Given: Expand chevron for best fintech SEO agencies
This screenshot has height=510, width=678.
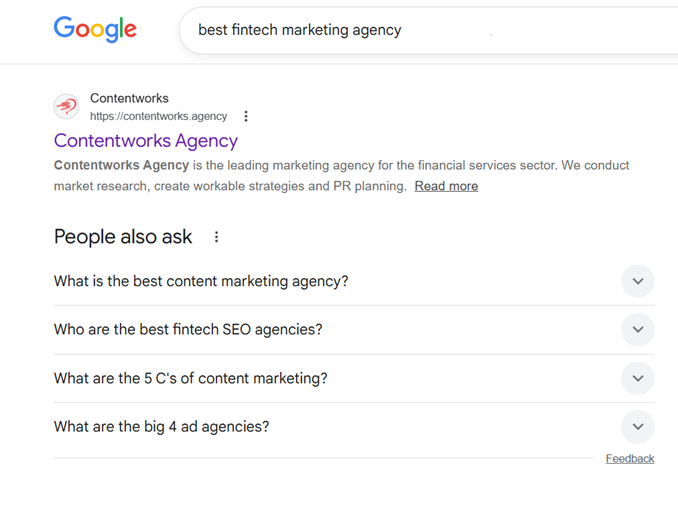Looking at the screenshot, I should click(x=637, y=330).
